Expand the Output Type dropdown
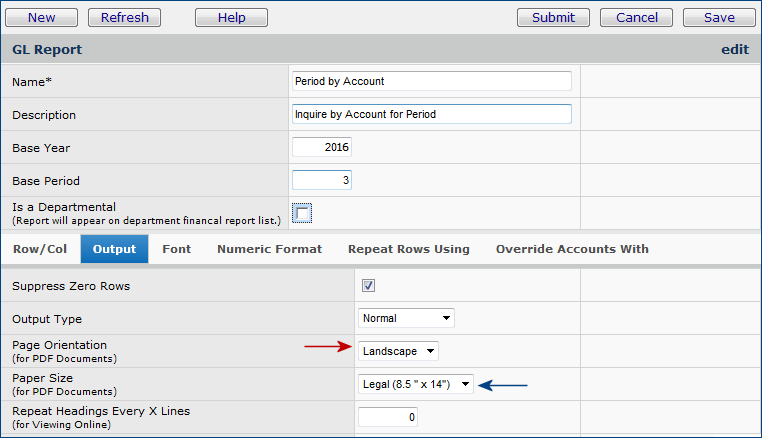 coord(406,318)
